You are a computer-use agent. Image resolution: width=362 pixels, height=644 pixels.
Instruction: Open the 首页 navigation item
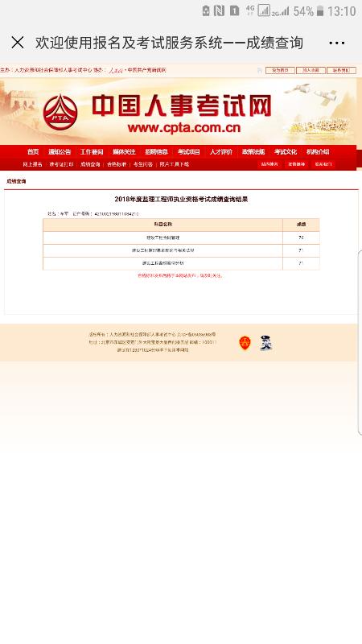coord(33,152)
